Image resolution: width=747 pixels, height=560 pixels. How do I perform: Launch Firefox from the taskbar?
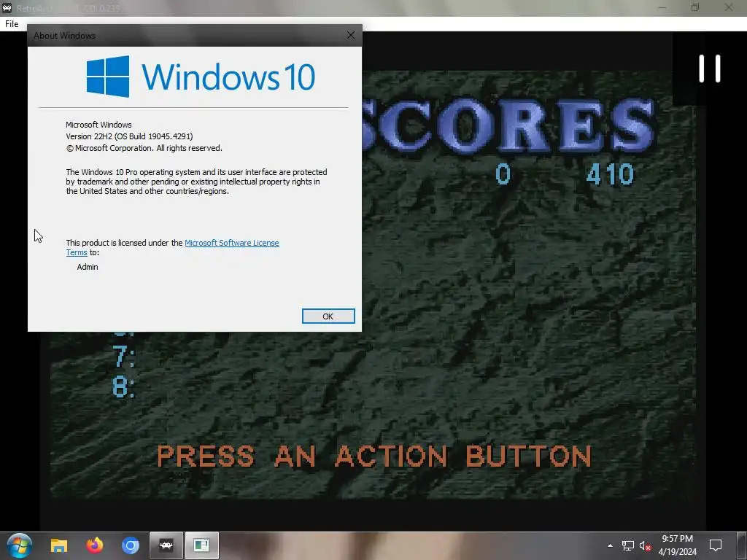click(95, 545)
